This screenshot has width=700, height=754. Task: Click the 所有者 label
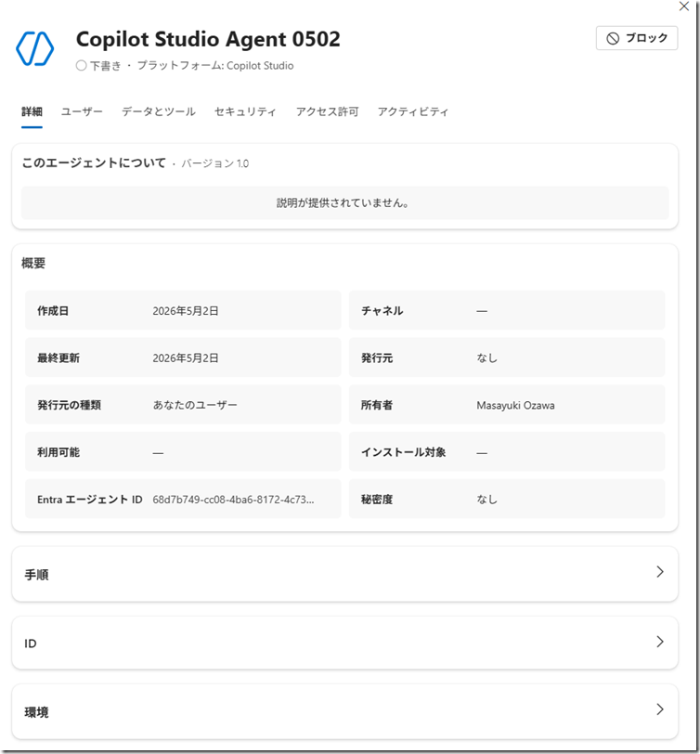(376, 405)
